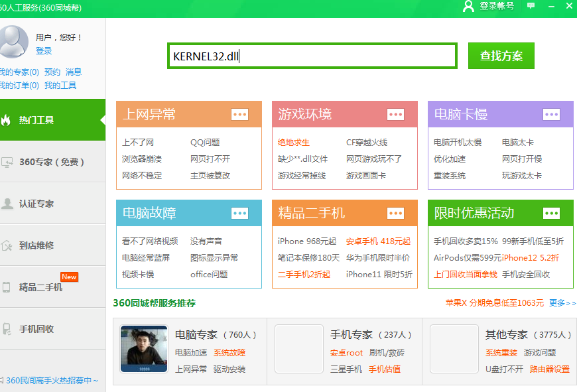Open more options for 上网异常 card
Image resolution: width=577 pixels, height=392 pixels.
(239, 115)
